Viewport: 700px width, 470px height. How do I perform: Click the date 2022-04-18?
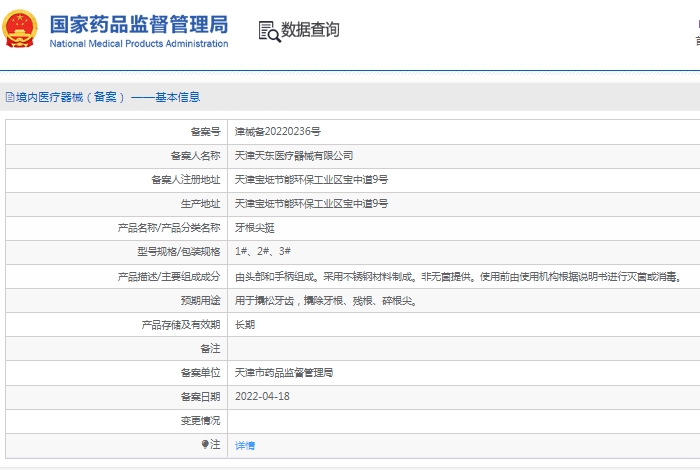click(262, 396)
